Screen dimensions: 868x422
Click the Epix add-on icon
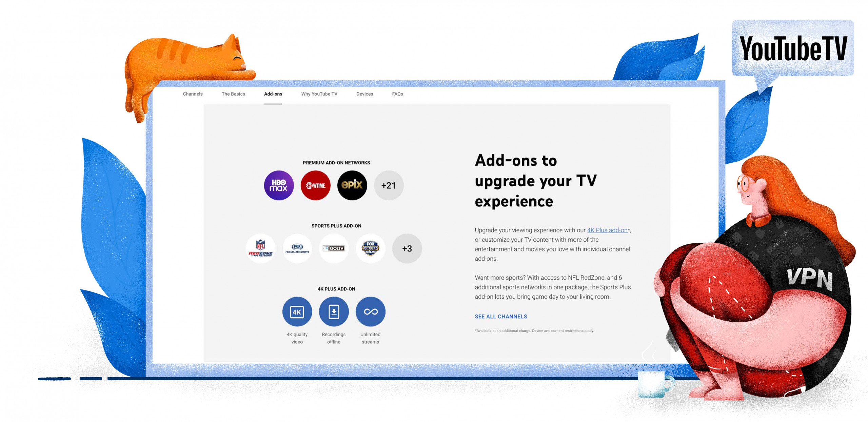pos(352,185)
